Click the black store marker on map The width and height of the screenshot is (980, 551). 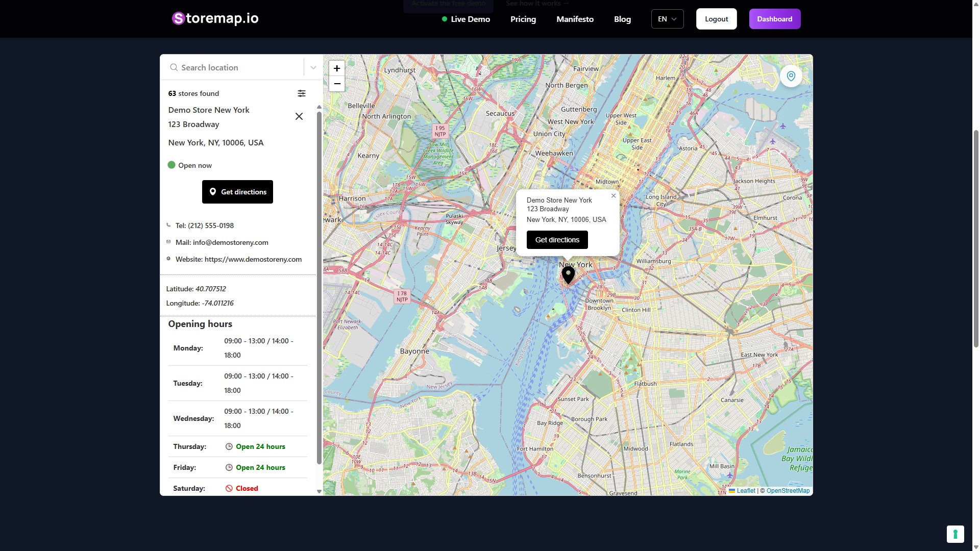pos(568,274)
